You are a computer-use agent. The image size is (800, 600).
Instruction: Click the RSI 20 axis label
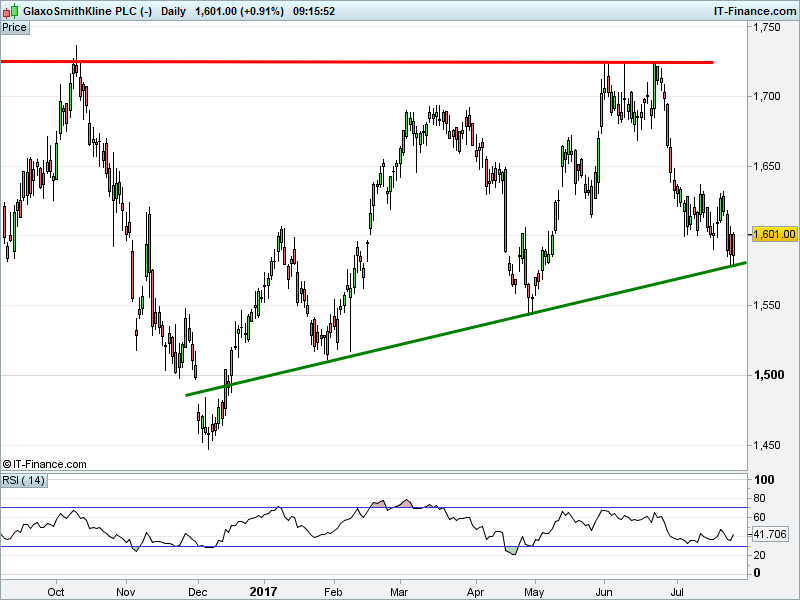[759, 555]
